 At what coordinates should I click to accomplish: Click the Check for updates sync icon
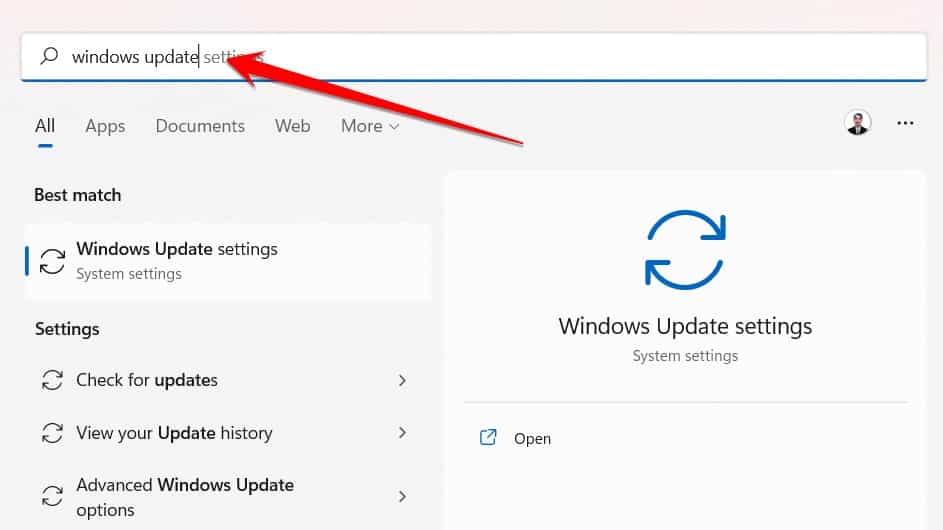(52, 380)
